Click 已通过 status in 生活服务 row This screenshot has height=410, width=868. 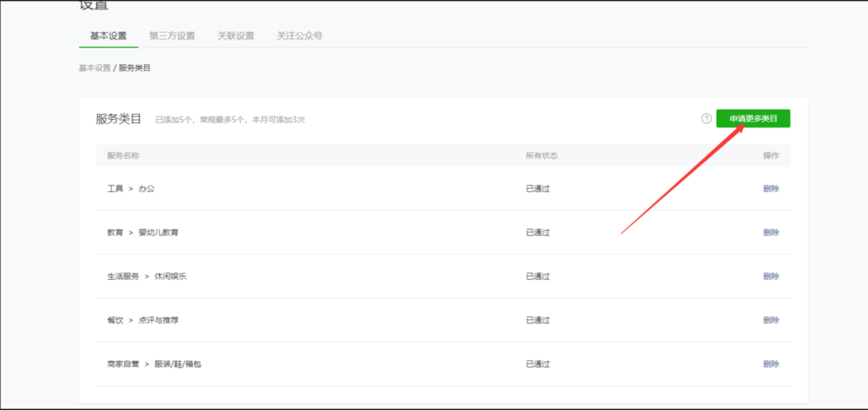point(538,276)
